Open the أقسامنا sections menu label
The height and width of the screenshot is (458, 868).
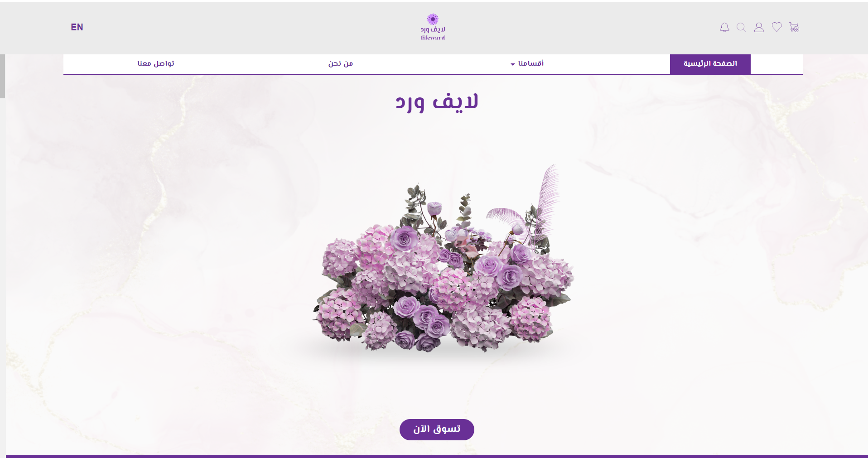(x=531, y=63)
